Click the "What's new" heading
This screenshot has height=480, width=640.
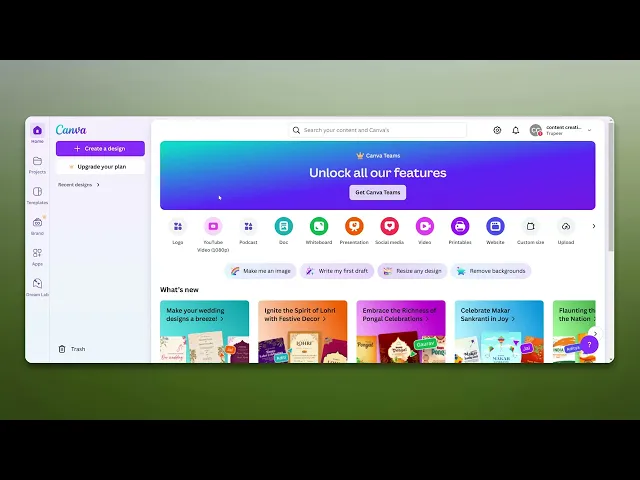click(179, 290)
